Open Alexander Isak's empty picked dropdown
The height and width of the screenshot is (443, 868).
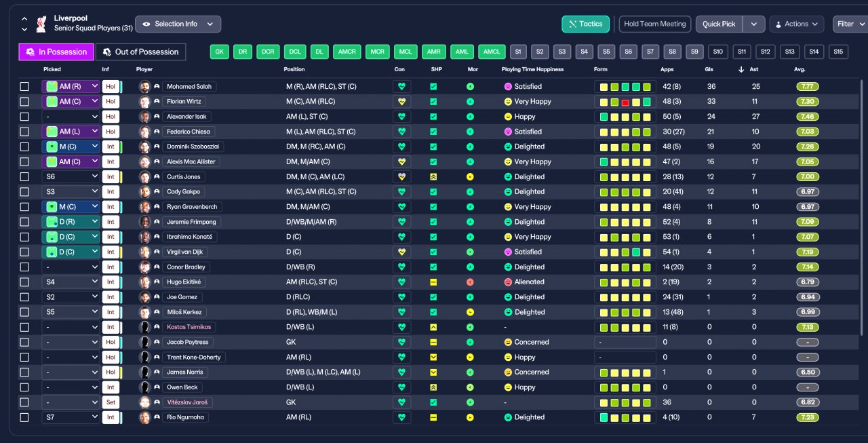(x=71, y=117)
